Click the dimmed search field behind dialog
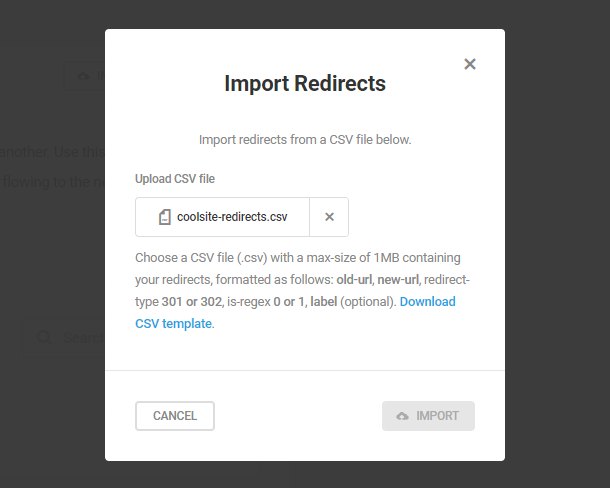Viewport: 610px width, 488px height. (80, 338)
